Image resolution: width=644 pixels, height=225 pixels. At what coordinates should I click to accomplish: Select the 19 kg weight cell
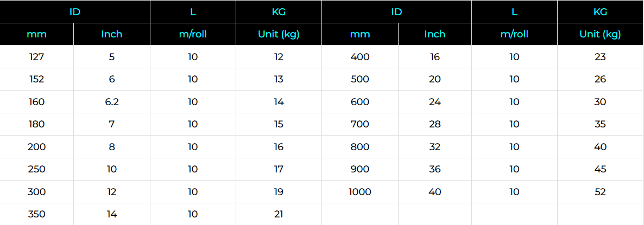pyautogui.click(x=279, y=192)
